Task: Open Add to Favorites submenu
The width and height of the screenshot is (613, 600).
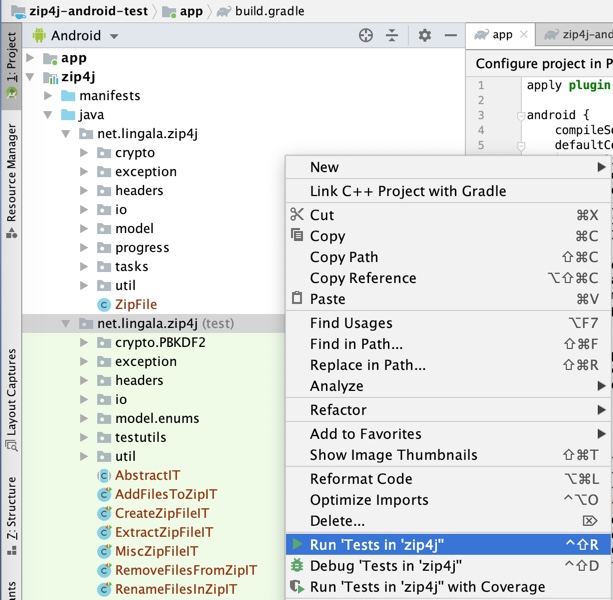Action: click(x=448, y=434)
